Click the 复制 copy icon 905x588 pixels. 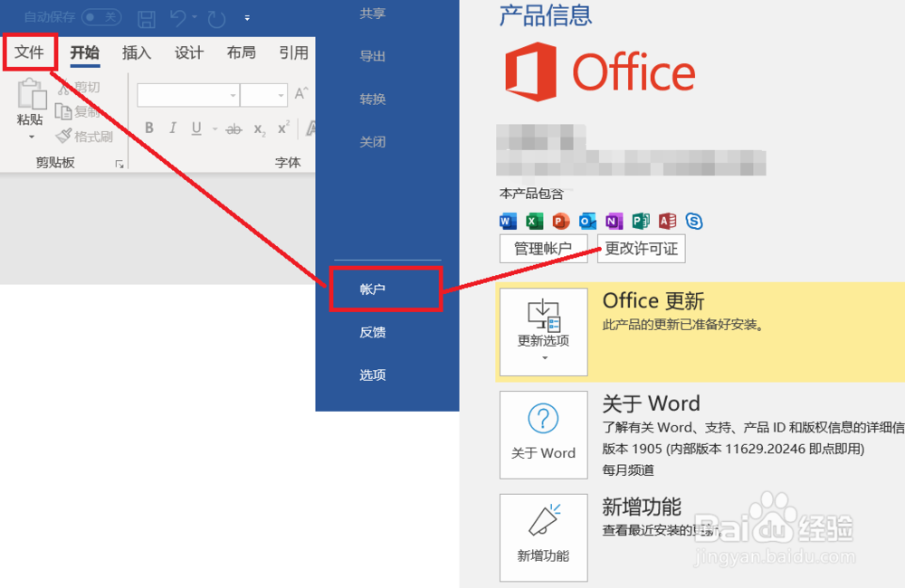click(x=63, y=110)
